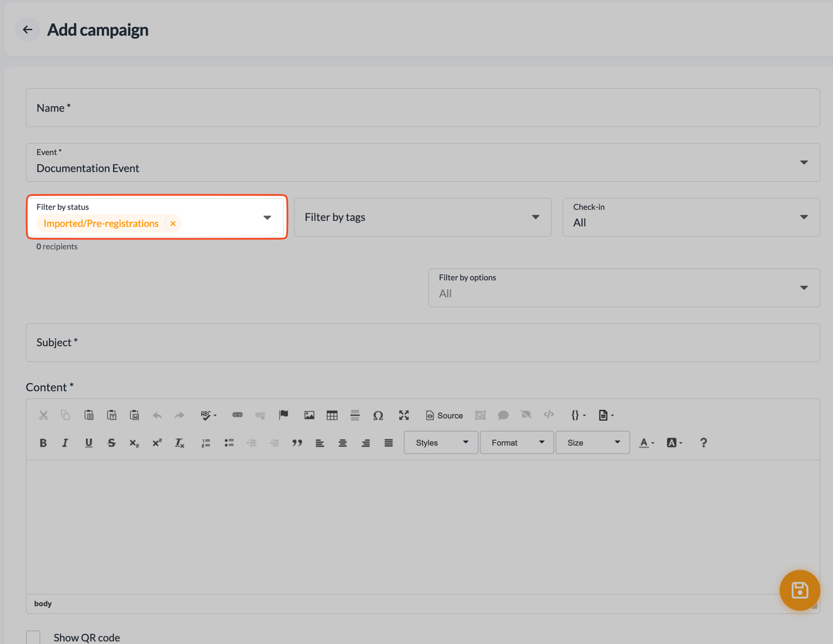Image resolution: width=833 pixels, height=644 pixels.
Task: Insert a table in the editor
Action: (332, 415)
